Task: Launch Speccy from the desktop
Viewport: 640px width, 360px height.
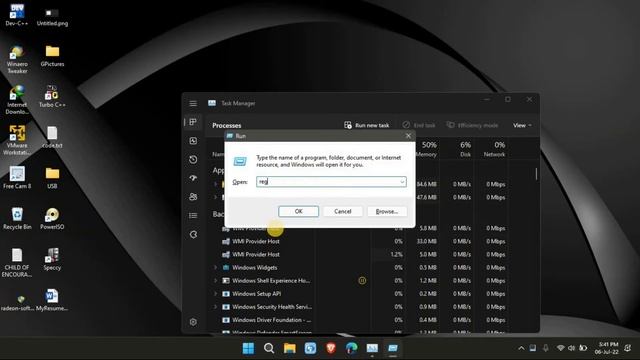Action: pos(52,260)
